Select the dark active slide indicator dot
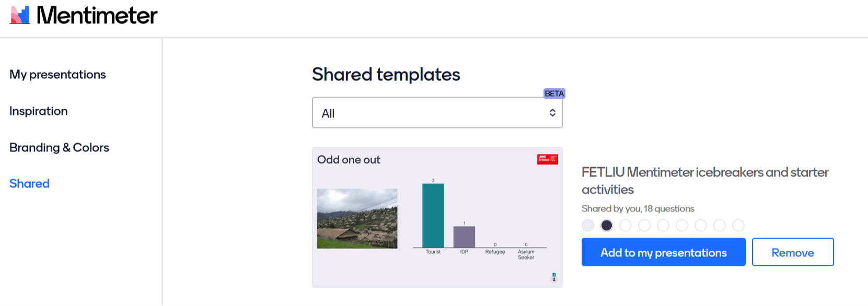 pos(607,225)
